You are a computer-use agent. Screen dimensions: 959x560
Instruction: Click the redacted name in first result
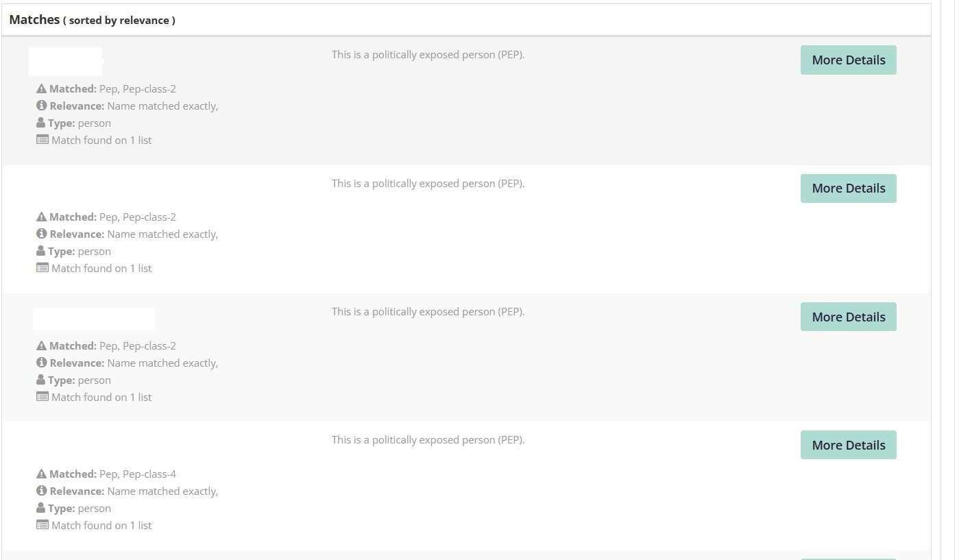pyautogui.click(x=66, y=61)
